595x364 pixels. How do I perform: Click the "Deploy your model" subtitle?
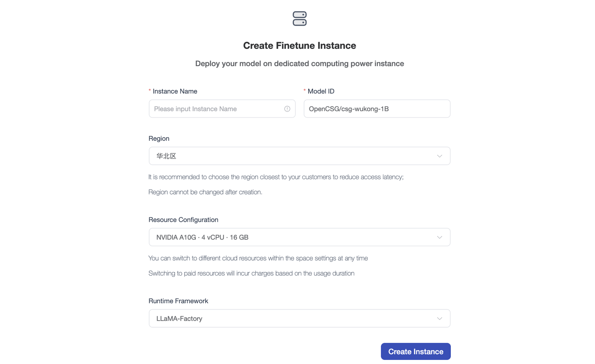(300, 64)
